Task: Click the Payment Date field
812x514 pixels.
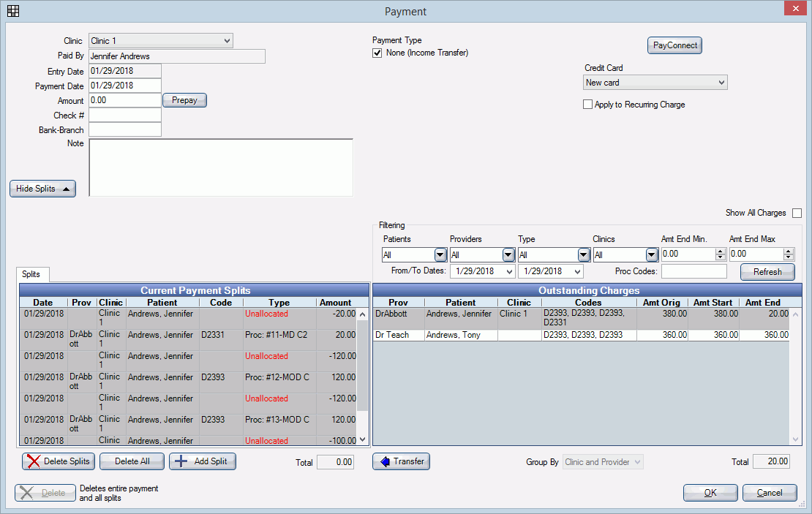Action: [x=125, y=86]
